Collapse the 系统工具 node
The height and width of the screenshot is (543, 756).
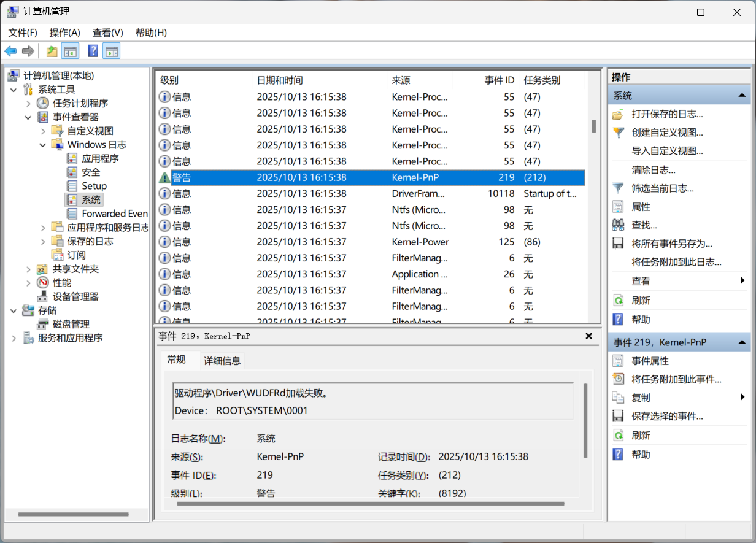(x=13, y=90)
